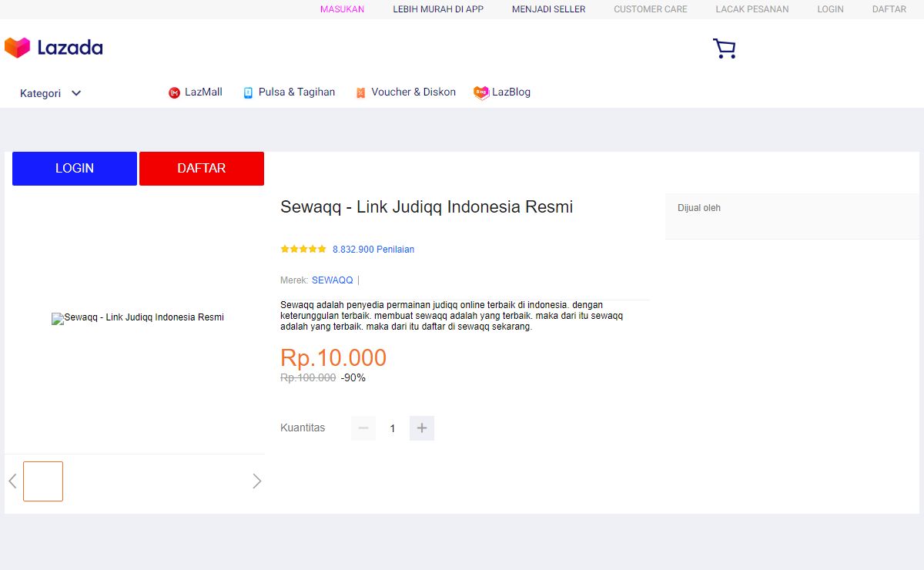Click the struck-through Rp.100.000 price
The image size is (924, 570).
pos(308,378)
